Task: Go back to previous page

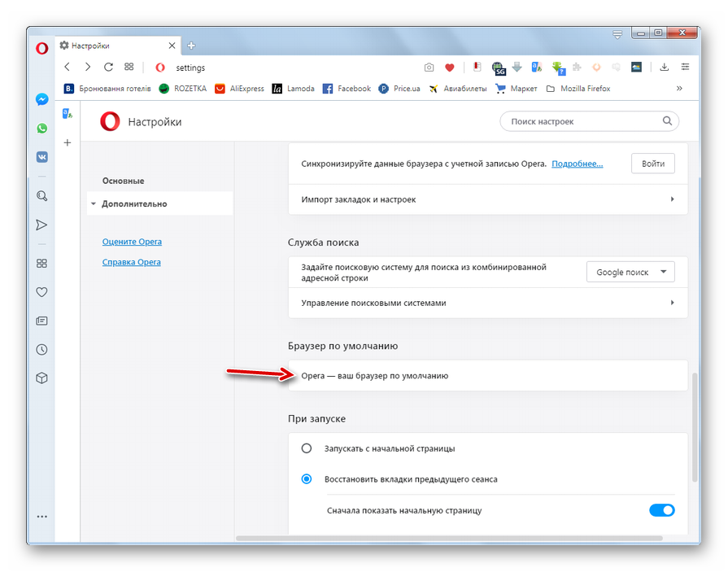Action: click(x=67, y=67)
